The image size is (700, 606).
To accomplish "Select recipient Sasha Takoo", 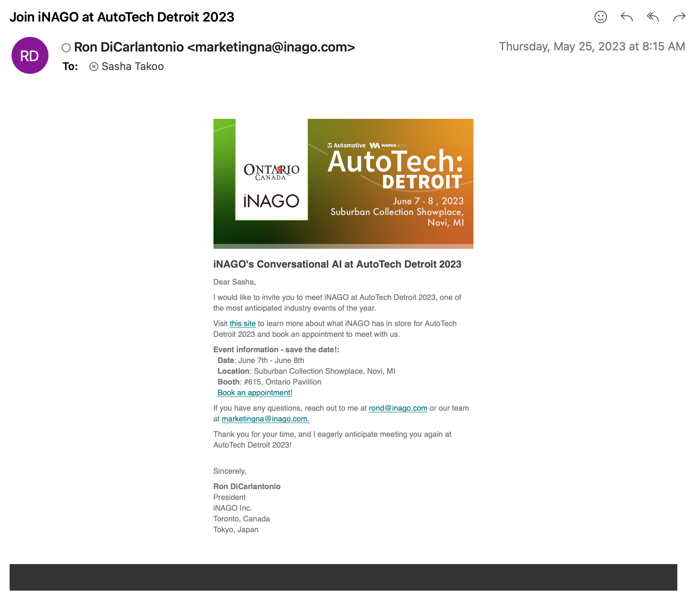I will 133,67.
